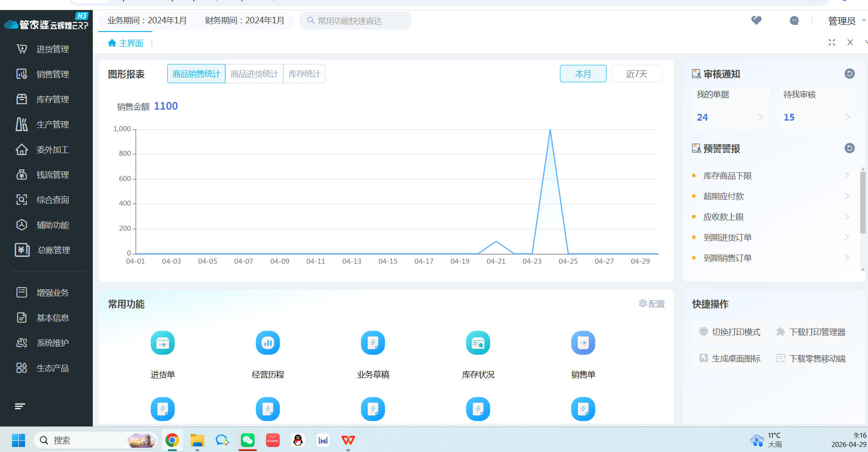The height and width of the screenshot is (452, 868).
Task: Open Chrome from the taskbar
Action: point(172,440)
